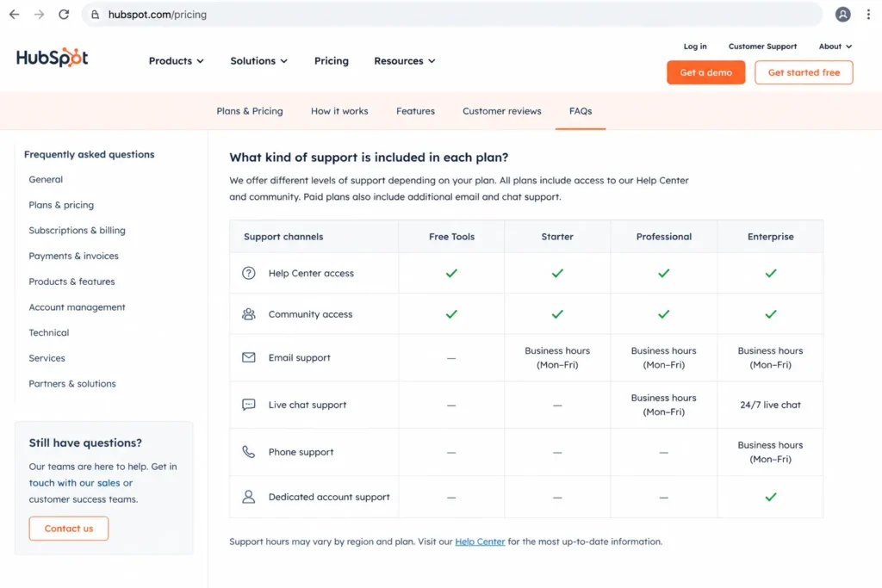Click the Log in link
This screenshot has width=882, height=588.
[695, 46]
